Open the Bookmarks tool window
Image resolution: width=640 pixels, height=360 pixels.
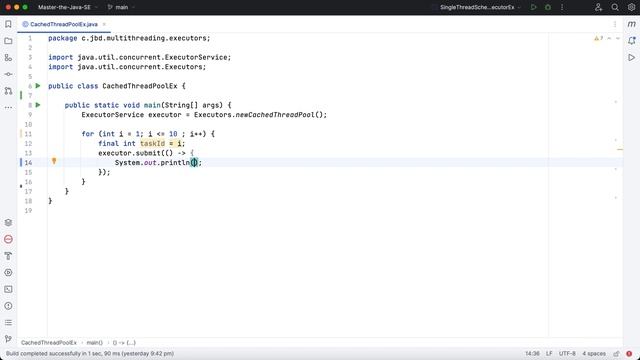coord(8,24)
